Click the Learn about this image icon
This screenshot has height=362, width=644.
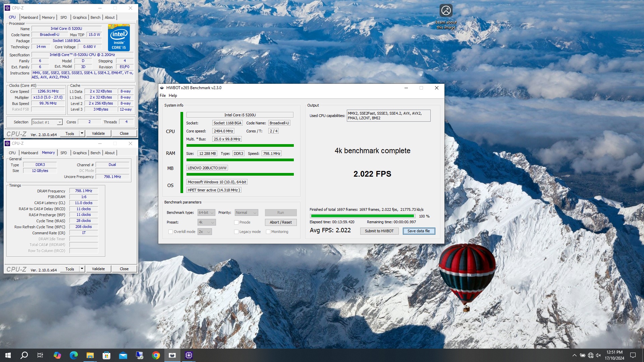click(x=446, y=11)
